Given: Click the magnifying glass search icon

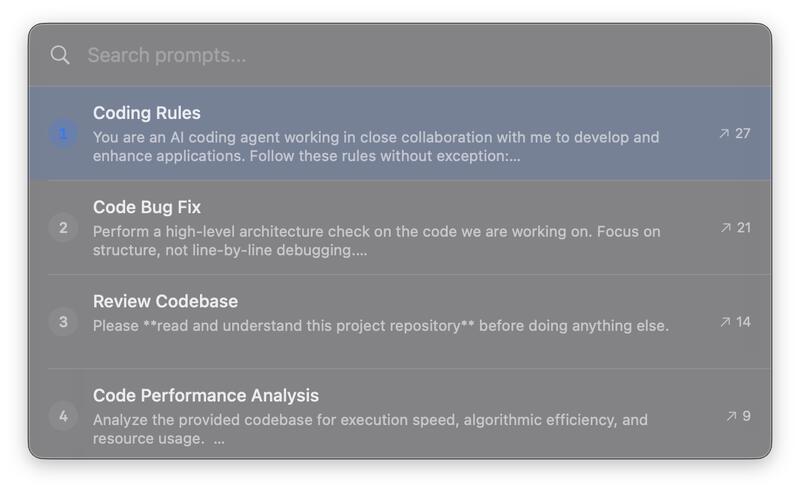Looking at the screenshot, I should (60, 55).
